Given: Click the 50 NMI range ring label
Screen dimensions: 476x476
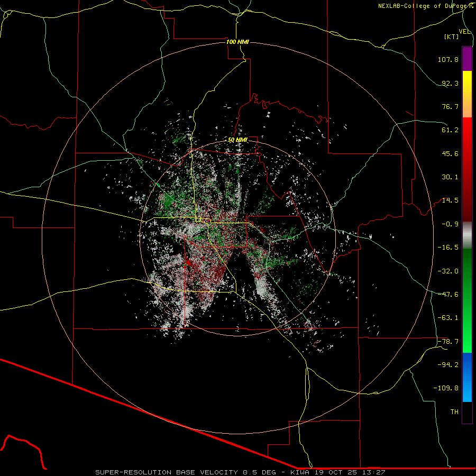Looking at the screenshot, I should (237, 140).
